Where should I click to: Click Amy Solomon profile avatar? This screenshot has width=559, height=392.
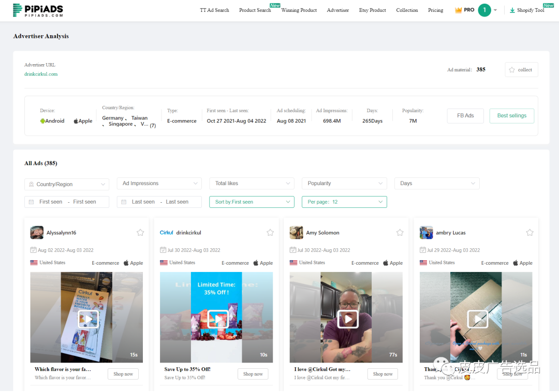click(296, 233)
